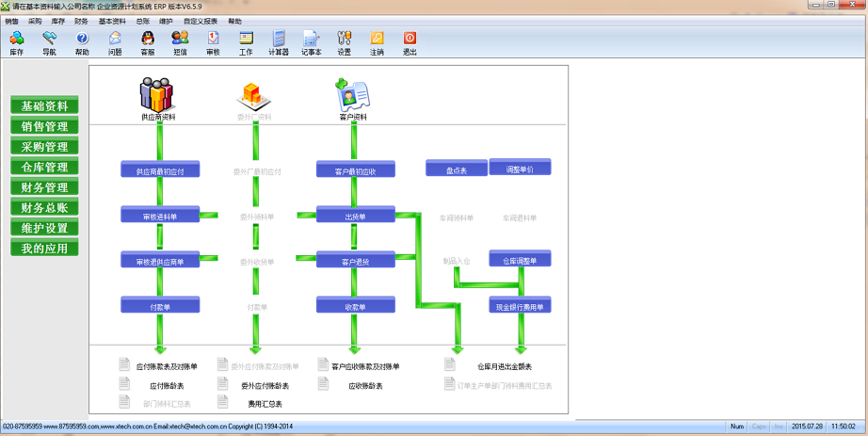Open the 出货单 button
This screenshot has width=868, height=436.
point(356,215)
